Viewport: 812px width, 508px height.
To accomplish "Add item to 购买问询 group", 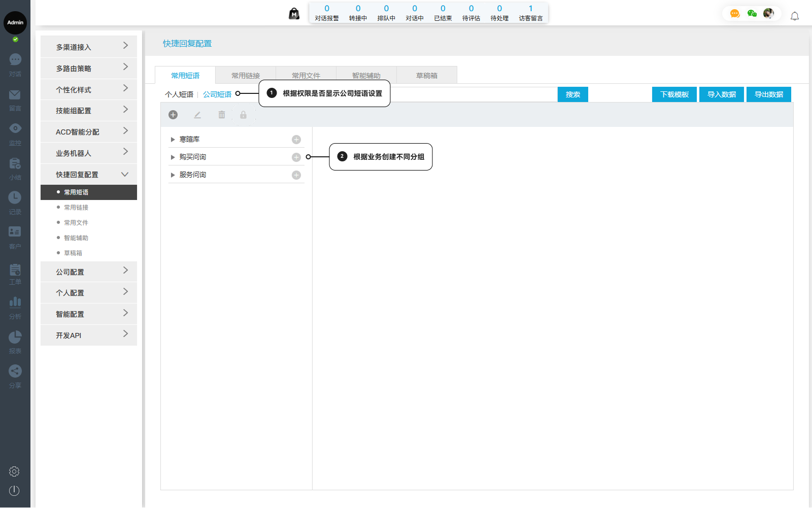I will (296, 157).
